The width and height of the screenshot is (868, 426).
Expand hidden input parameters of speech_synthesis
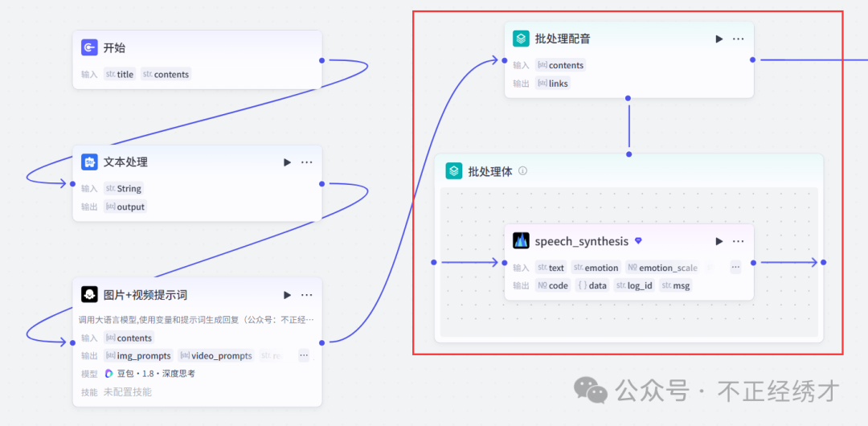click(x=735, y=267)
